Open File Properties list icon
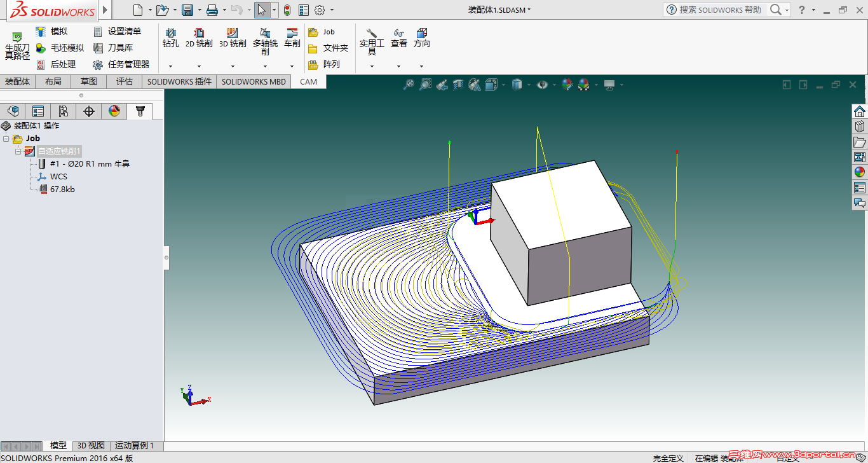The image size is (868, 463). [304, 10]
